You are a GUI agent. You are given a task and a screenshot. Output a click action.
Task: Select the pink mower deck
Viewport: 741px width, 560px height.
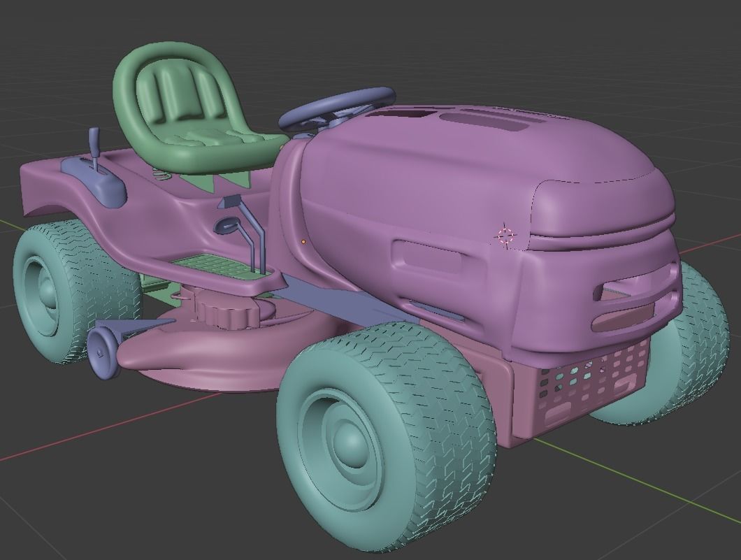(226, 354)
